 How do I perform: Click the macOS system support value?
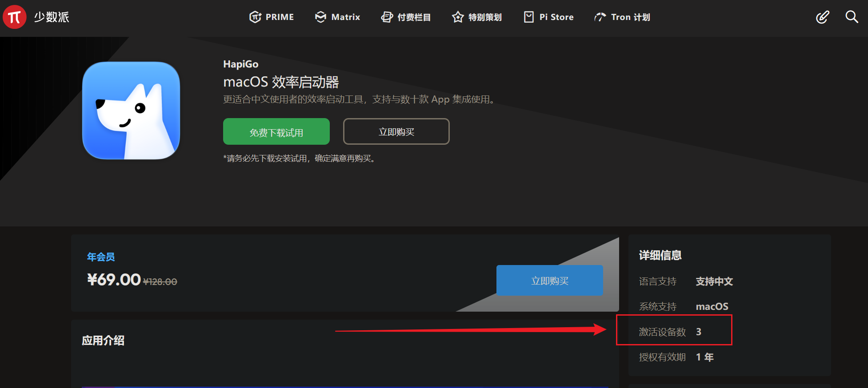(x=712, y=306)
